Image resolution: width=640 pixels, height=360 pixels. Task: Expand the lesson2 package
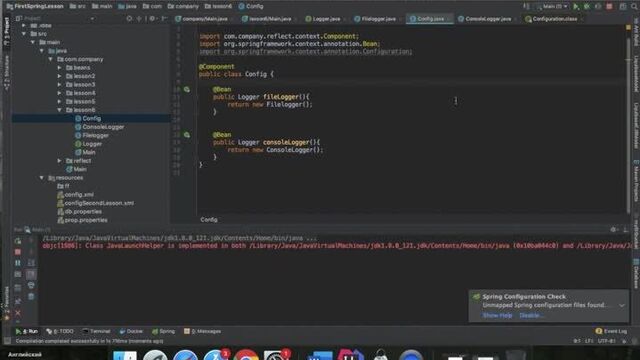[x=60, y=76]
